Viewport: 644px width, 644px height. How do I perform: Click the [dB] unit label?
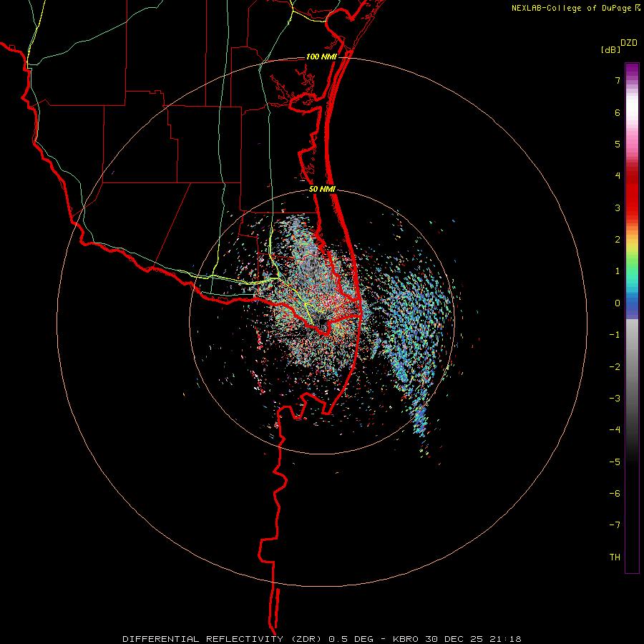click(610, 49)
